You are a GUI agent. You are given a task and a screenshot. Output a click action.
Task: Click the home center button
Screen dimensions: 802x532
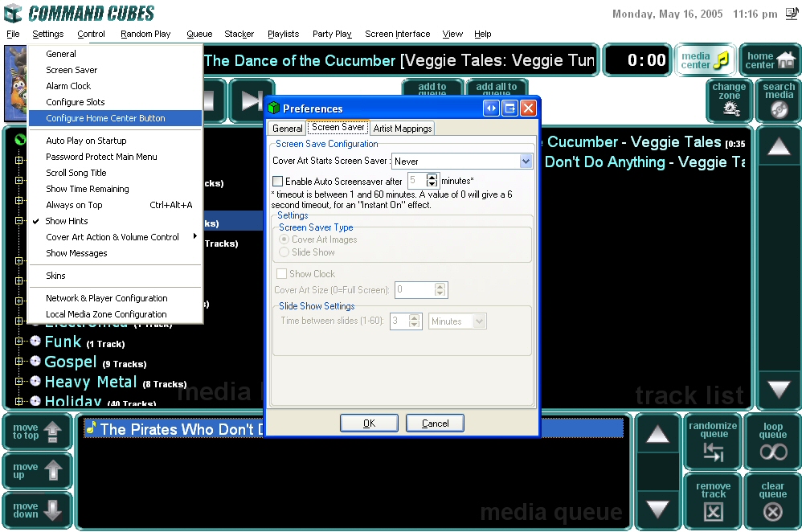tap(770, 60)
